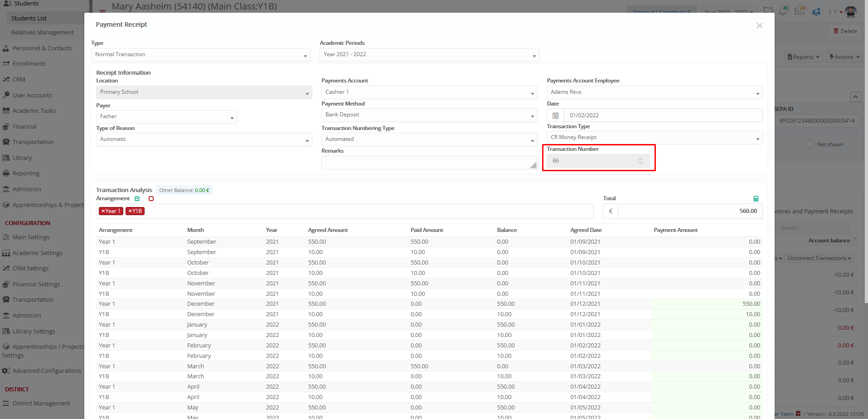Click December Y1B payment amount 10.00
The height and width of the screenshot is (419, 868).
point(707,314)
